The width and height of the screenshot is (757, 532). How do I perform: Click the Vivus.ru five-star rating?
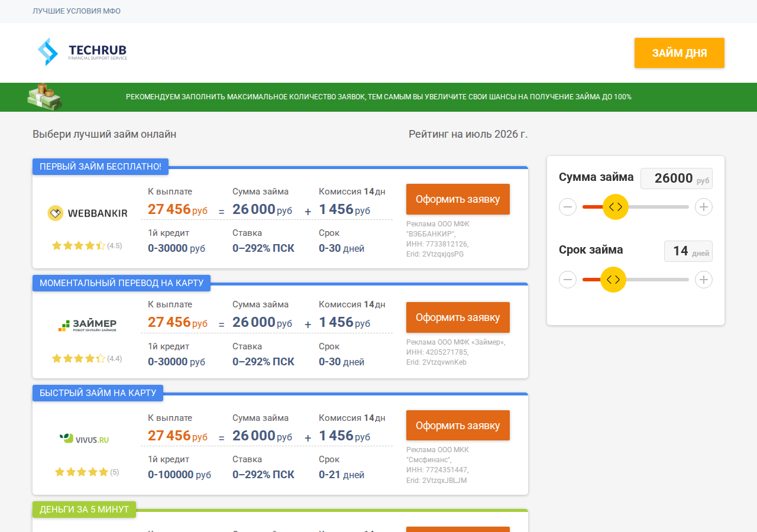click(x=87, y=472)
